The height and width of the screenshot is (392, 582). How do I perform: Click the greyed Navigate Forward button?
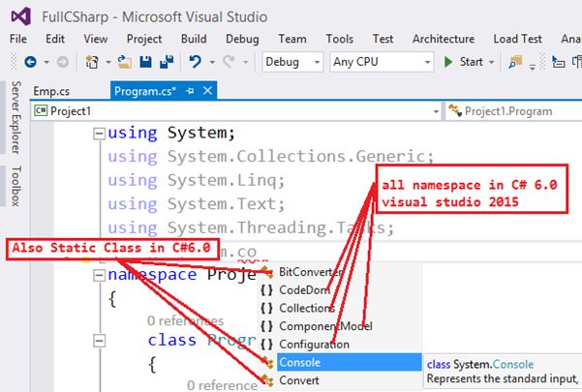tap(63, 62)
